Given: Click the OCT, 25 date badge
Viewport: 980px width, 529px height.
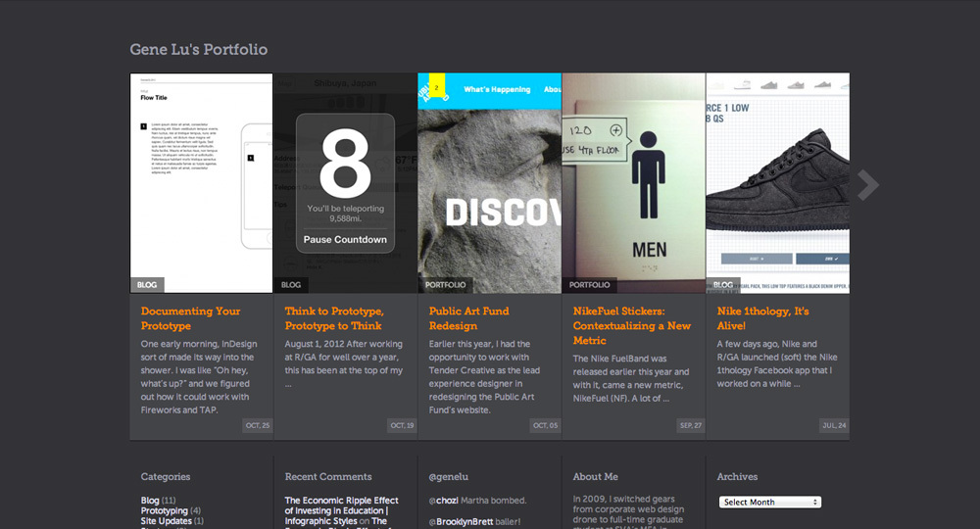Looking at the screenshot, I should coord(258,425).
